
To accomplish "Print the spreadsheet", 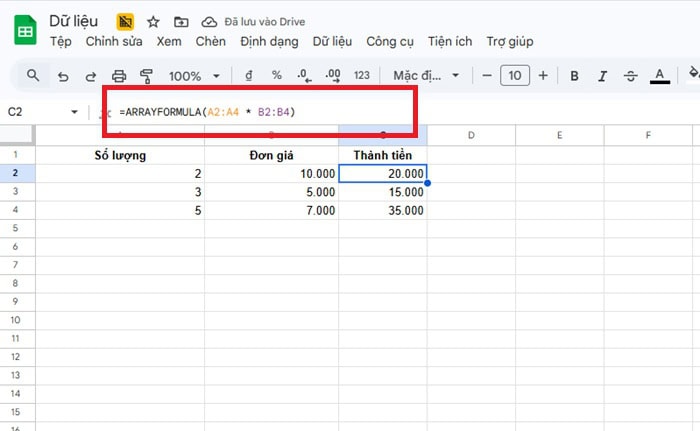I will 119,76.
